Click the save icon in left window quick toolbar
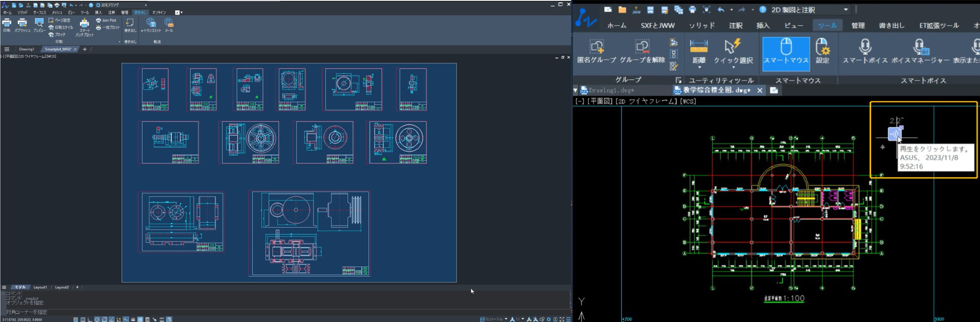This screenshot has height=322, width=980. click(35, 5)
